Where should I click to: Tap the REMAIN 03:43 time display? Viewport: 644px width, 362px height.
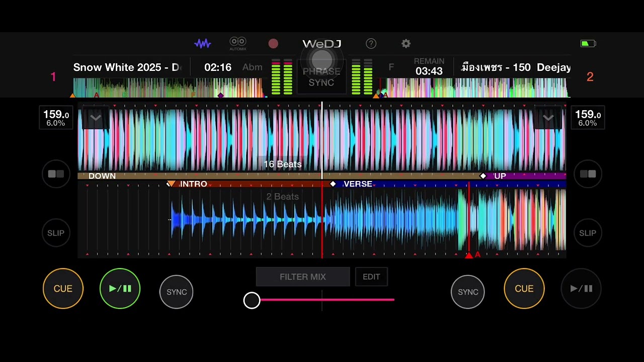tap(429, 67)
